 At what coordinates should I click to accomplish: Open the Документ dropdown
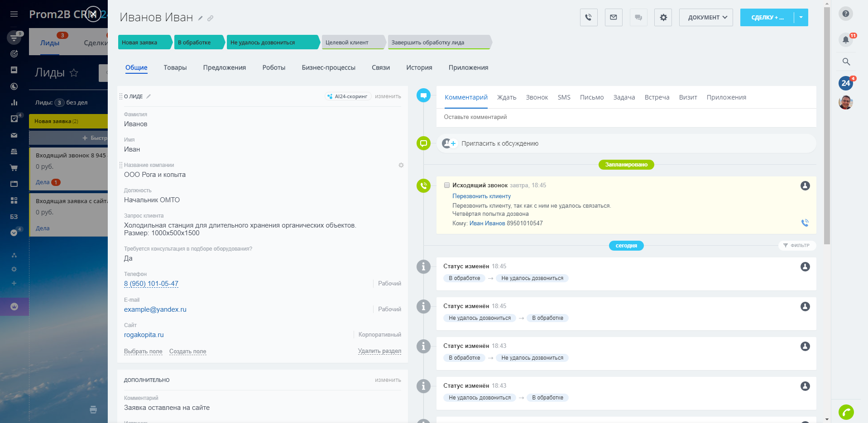pos(706,18)
